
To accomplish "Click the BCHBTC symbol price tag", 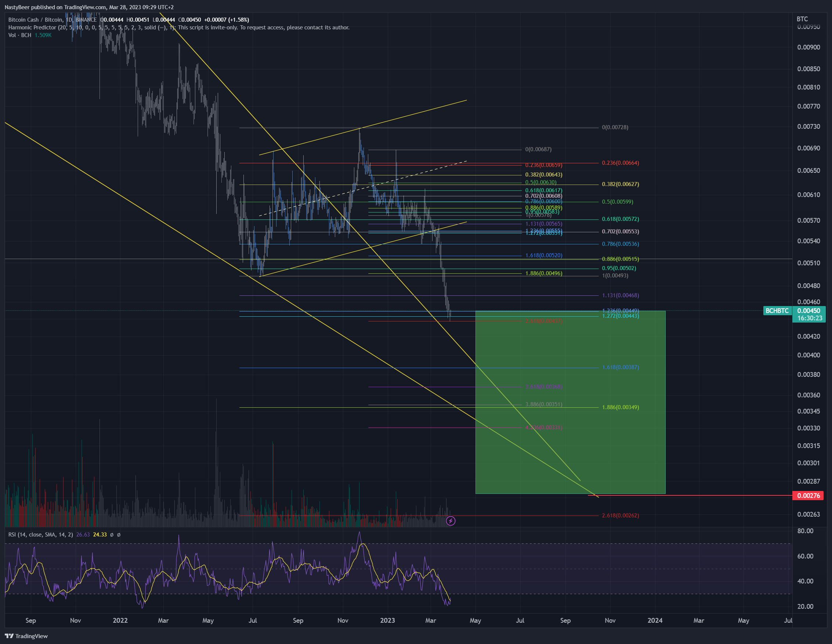I will 777,311.
